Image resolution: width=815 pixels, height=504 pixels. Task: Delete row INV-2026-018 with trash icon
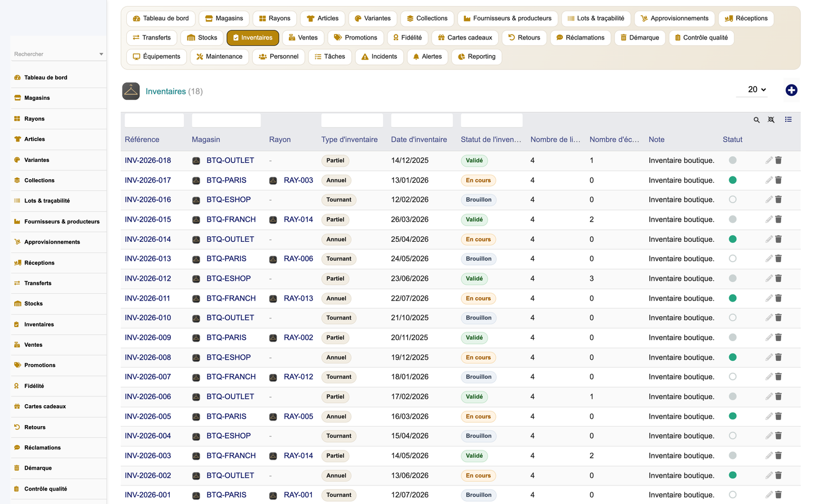click(x=778, y=161)
